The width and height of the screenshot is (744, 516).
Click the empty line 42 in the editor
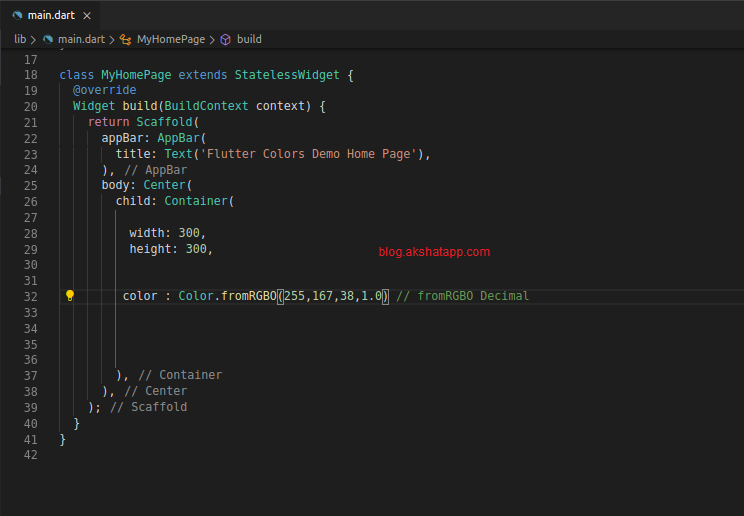[x=300, y=455]
